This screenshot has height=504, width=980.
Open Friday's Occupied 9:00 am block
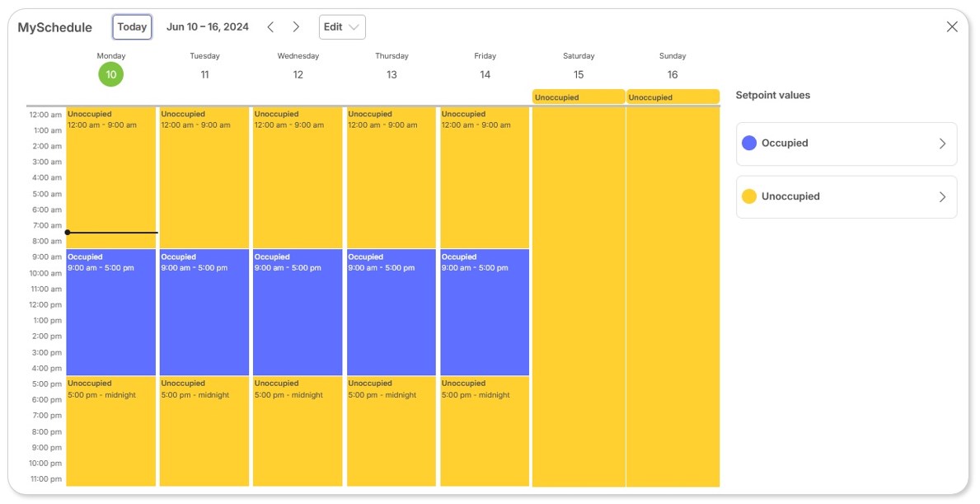(x=485, y=313)
